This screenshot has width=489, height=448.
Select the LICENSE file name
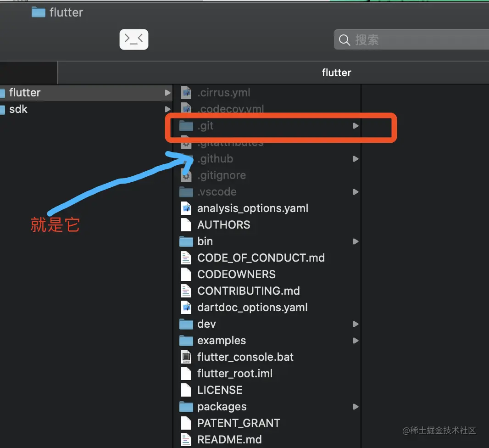[x=220, y=390]
